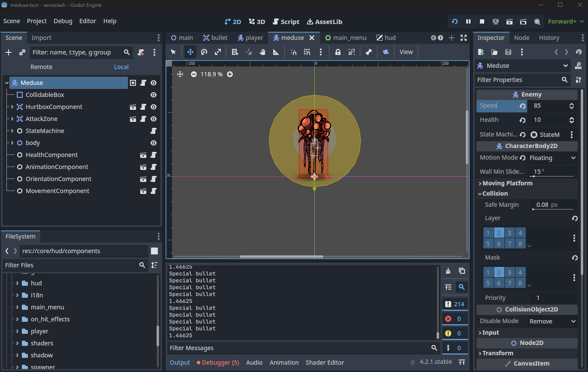Open skeleton options bone icon

coord(368,52)
